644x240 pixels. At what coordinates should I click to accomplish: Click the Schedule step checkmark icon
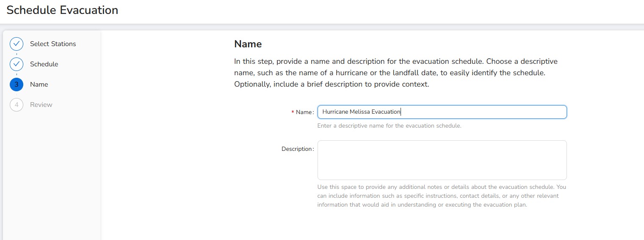point(17,64)
